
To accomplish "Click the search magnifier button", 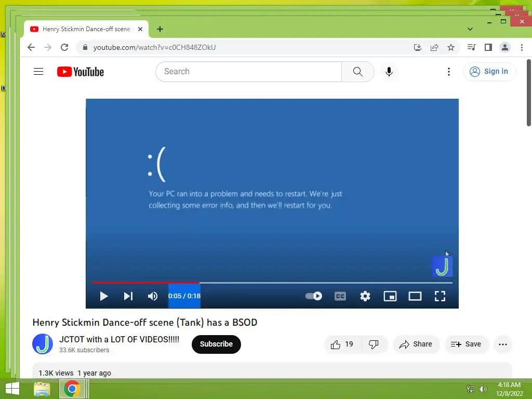I will coord(357,72).
